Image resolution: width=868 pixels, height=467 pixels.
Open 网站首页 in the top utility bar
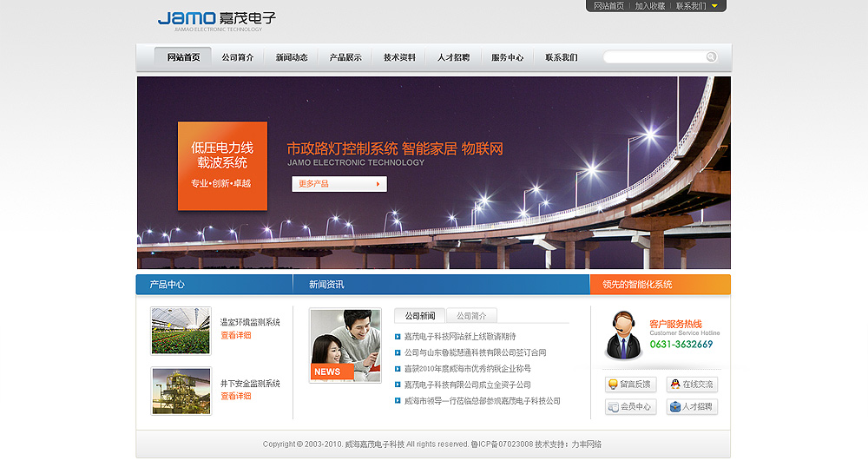[608, 6]
